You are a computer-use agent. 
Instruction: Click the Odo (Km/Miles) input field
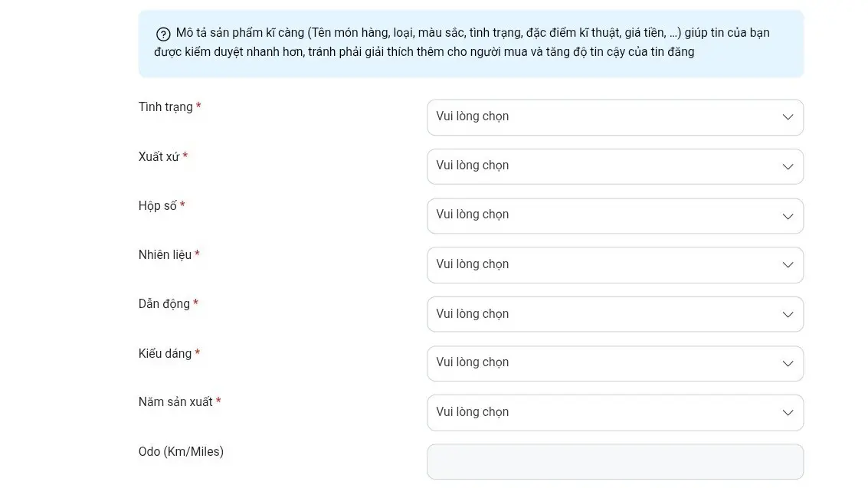613,461
